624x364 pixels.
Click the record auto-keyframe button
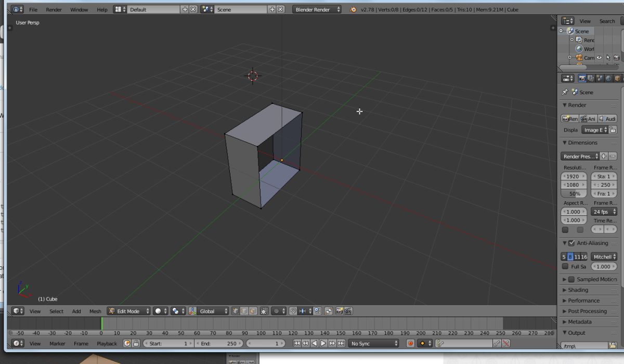[x=410, y=343]
